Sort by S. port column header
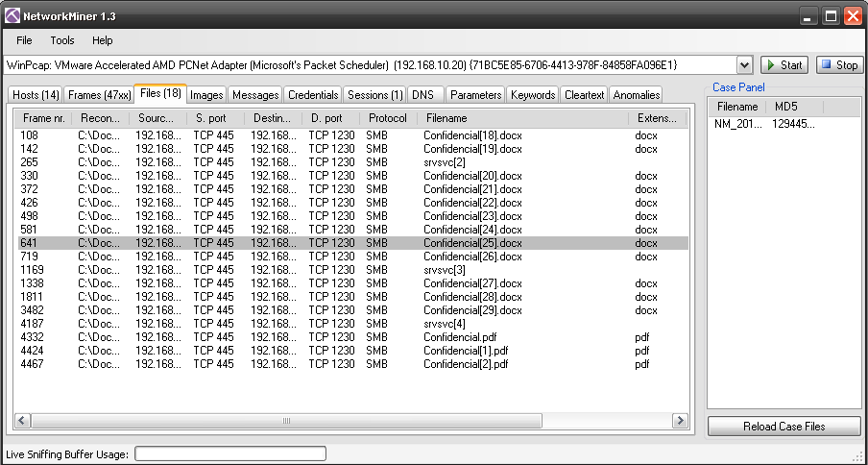Screen dimensions: 868x465 coord(216,118)
